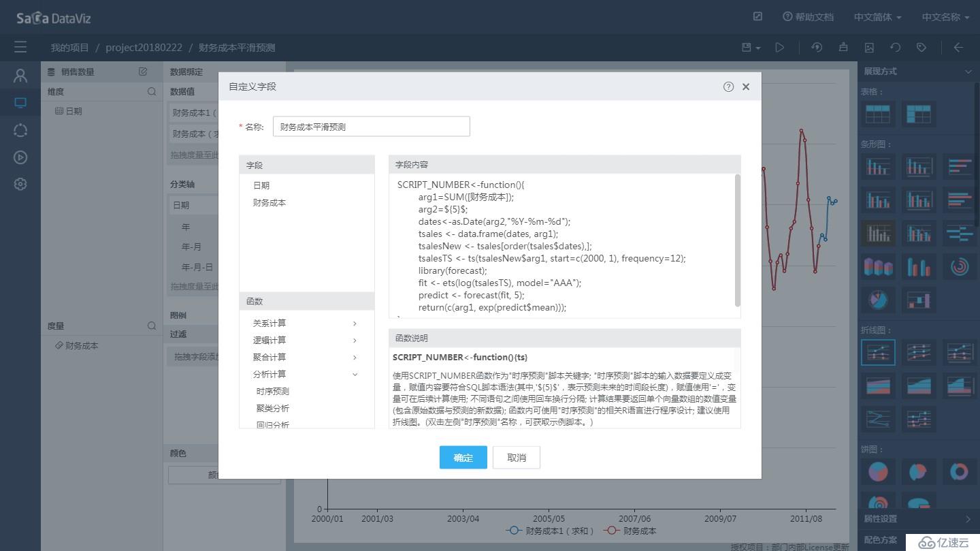Select the horizontal bar chart thumbnail in first row

point(960,167)
